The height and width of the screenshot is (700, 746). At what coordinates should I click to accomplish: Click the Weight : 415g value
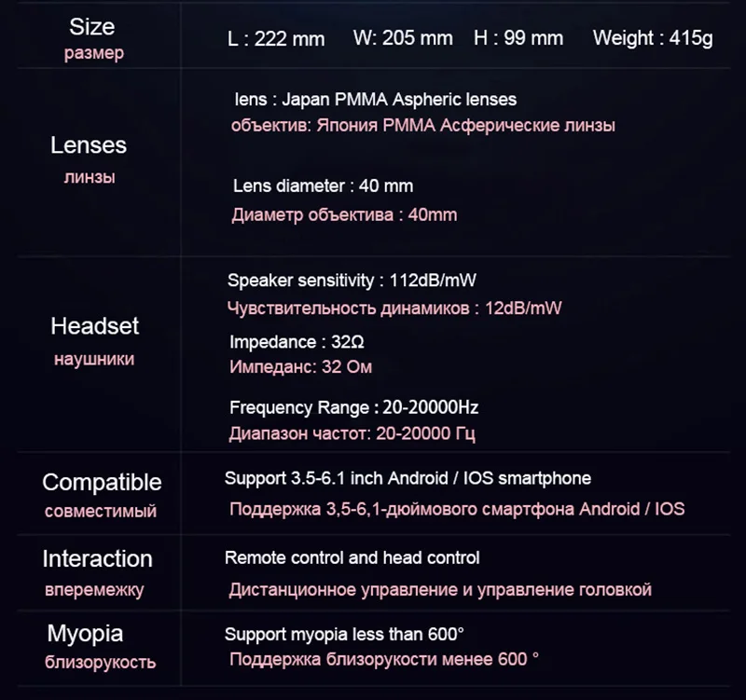click(x=653, y=39)
